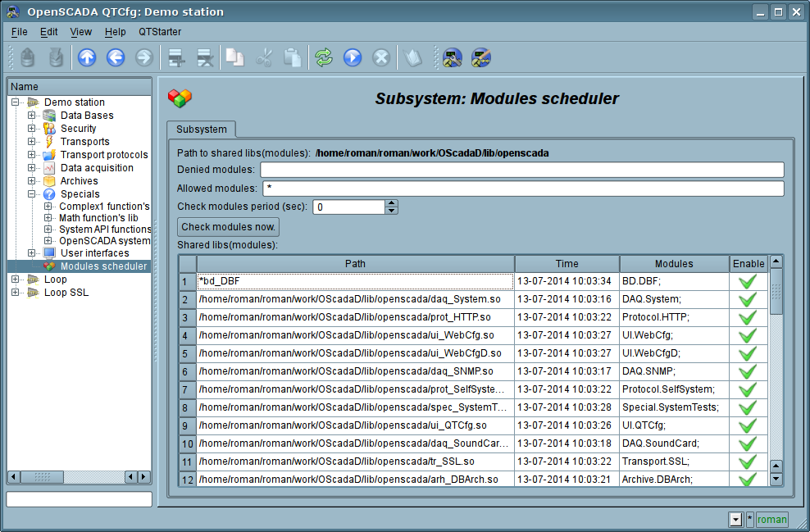Image resolution: width=810 pixels, height=532 pixels.
Task: Start cycled refresh with blue play icon
Action: pyautogui.click(x=353, y=57)
